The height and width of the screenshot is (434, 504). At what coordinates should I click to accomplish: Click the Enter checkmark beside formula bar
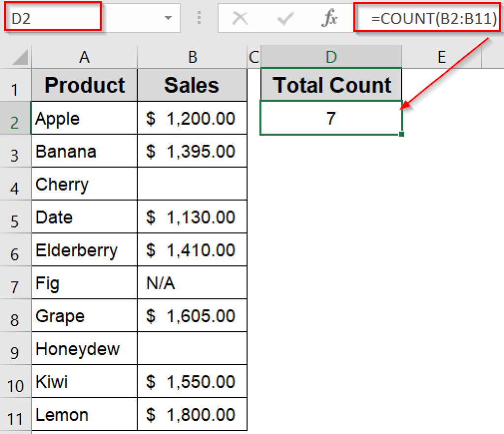pos(284,19)
